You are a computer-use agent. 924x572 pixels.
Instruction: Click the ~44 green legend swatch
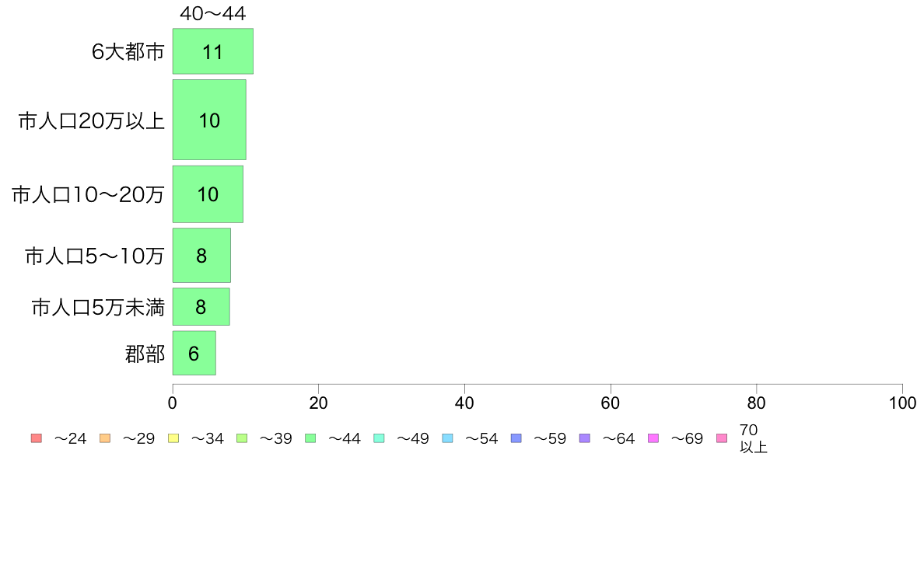point(310,438)
